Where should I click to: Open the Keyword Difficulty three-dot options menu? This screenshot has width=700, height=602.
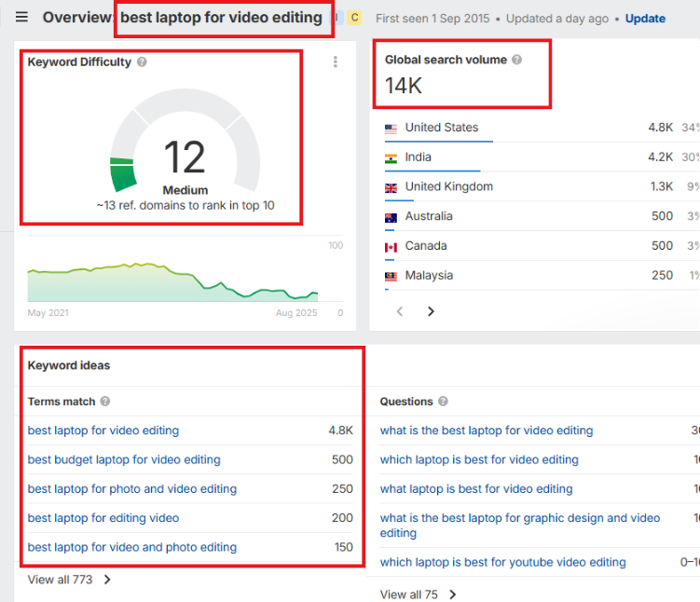336,62
